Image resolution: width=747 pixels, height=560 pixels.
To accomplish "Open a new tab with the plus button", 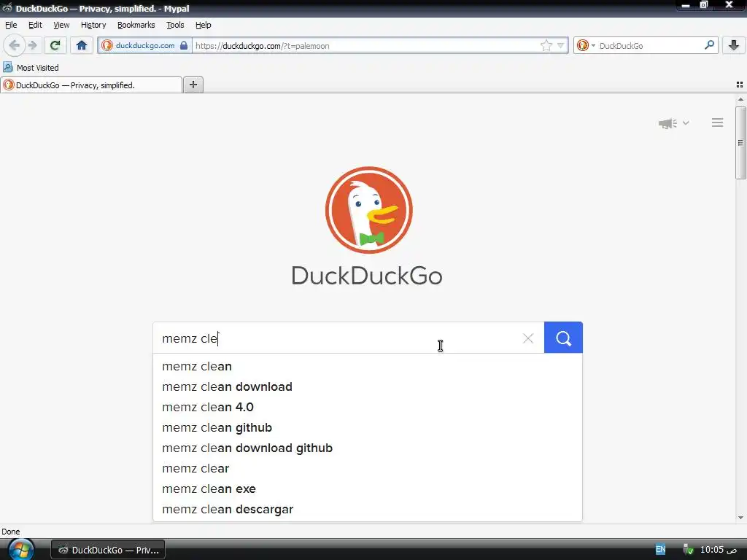I will click(193, 85).
